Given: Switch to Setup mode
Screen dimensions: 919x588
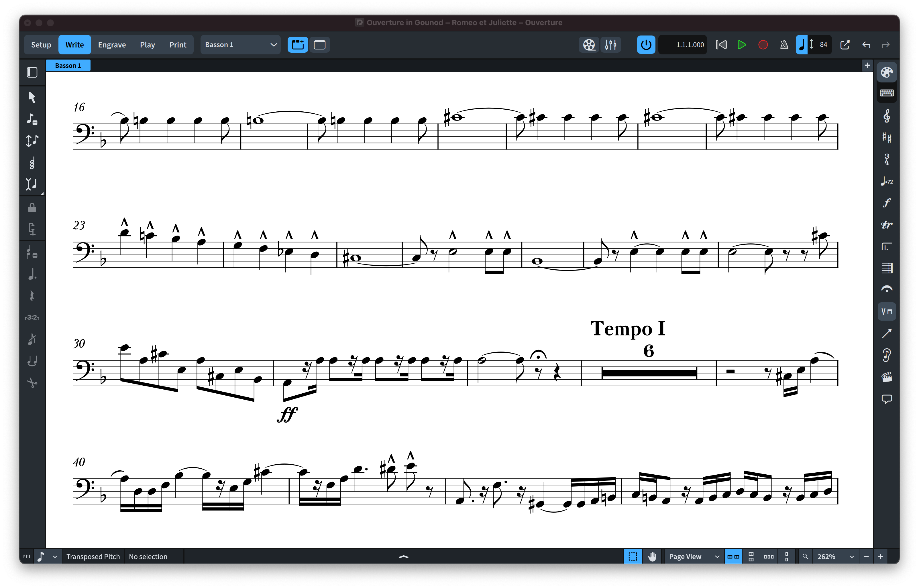Looking at the screenshot, I should tap(41, 45).
